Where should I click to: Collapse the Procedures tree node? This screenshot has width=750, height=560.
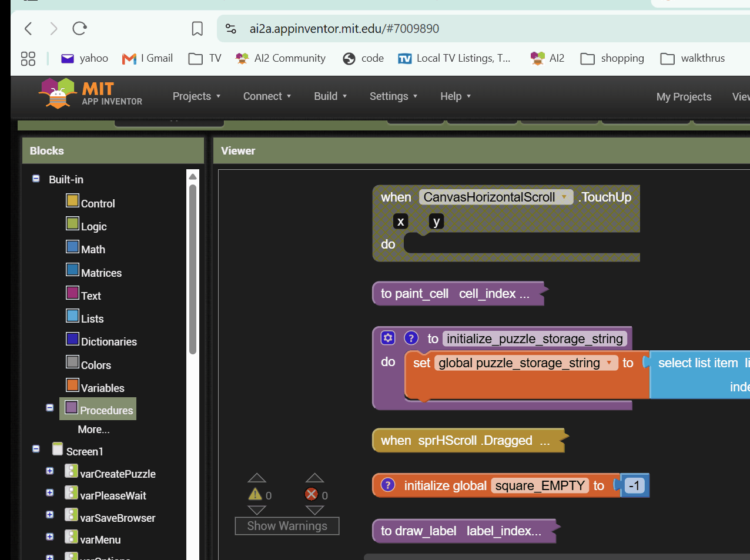(50, 408)
